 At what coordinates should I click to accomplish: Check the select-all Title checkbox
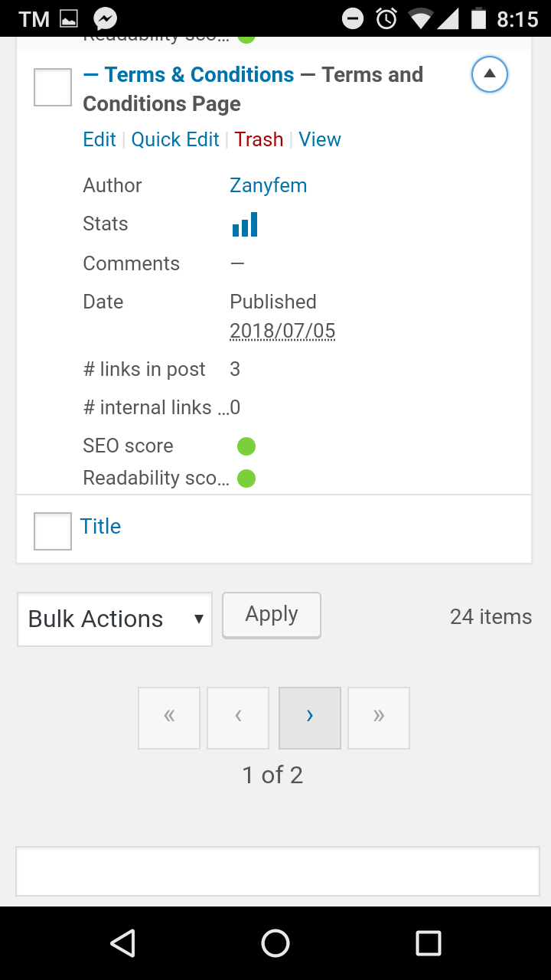[53, 531]
